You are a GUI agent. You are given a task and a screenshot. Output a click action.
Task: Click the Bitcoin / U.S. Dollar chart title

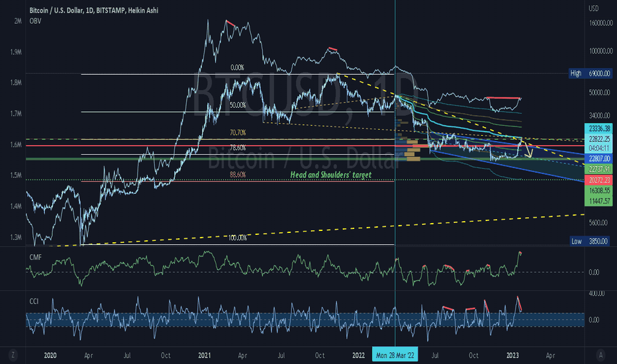(x=94, y=11)
